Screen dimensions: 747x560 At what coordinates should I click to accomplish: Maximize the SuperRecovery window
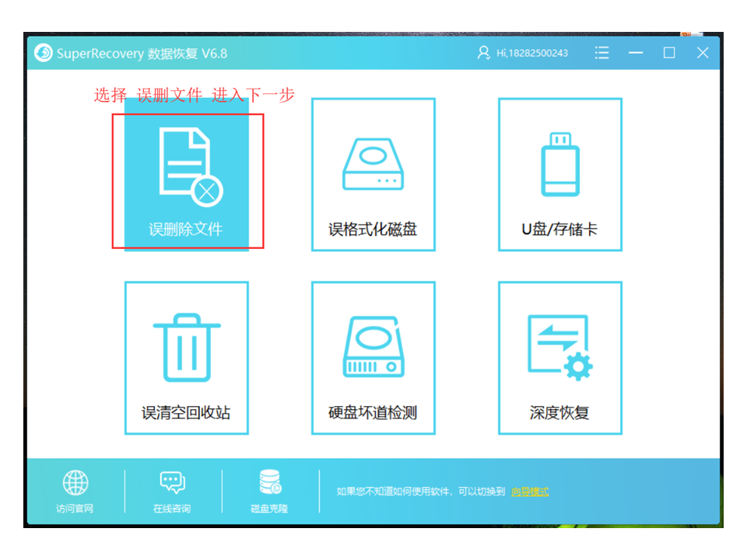pyautogui.click(x=669, y=53)
